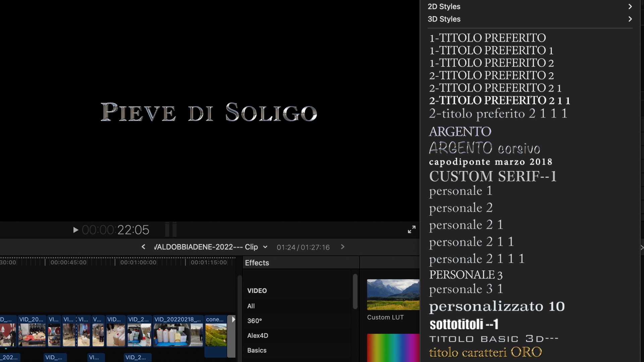Viewport: 644px width, 362px height.
Task: Click the project duration 01:24 / 01:27:16
Action: pos(303,247)
